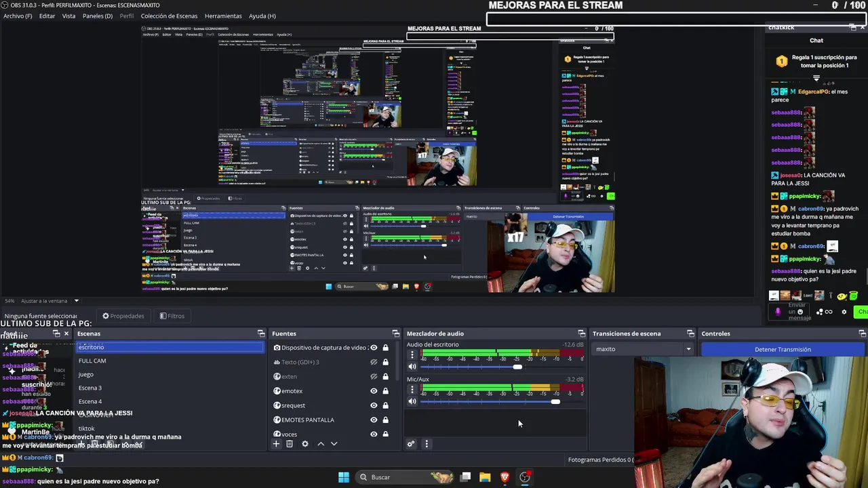Open Vista menu
Screen dimensions: 868x488
68,16
